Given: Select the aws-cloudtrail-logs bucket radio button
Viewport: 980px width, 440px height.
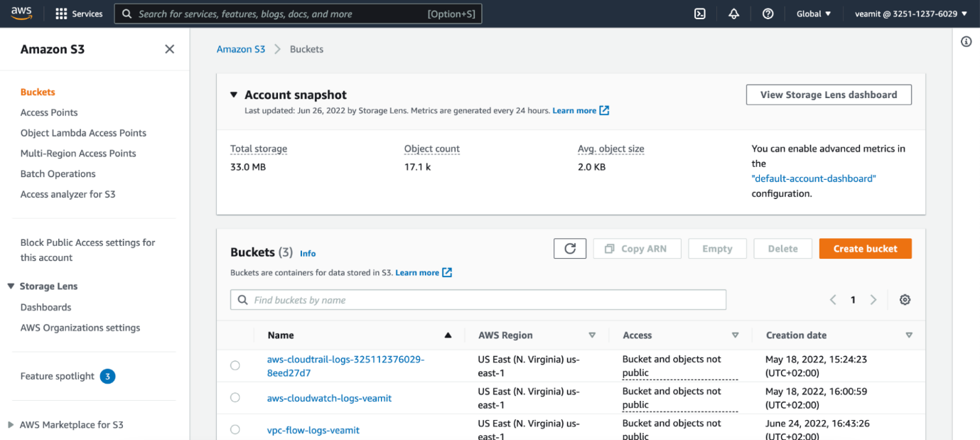Looking at the screenshot, I should pyautogui.click(x=235, y=365).
